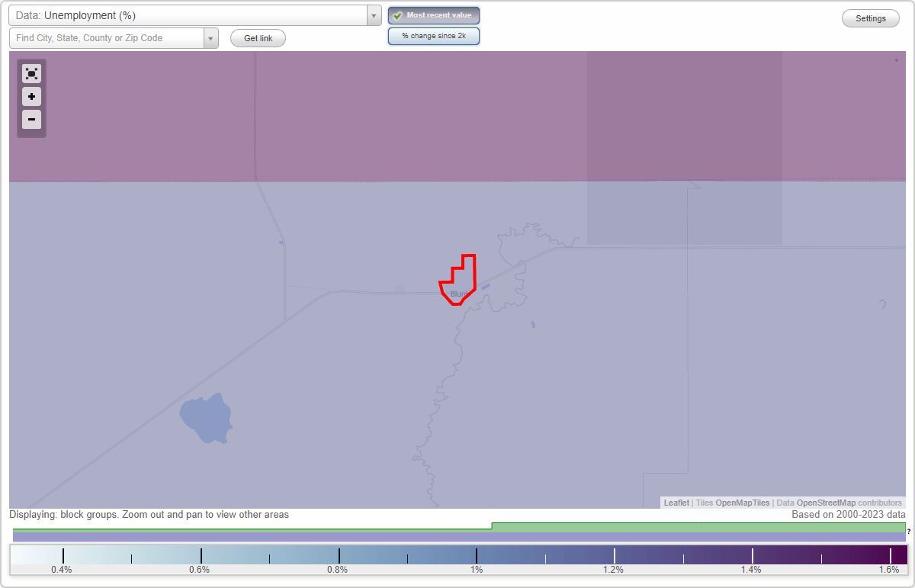Switch to % change since 2k view

coord(433,35)
